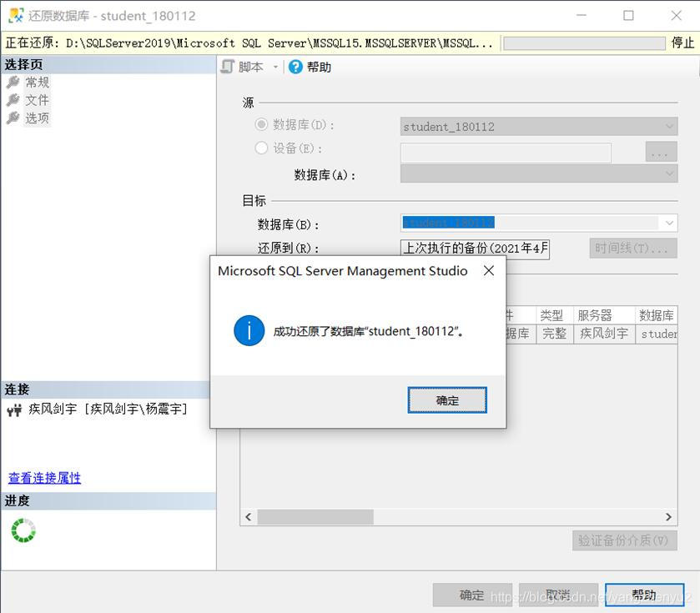The height and width of the screenshot is (613, 700).
Task: Close the 还原数据库 window
Action: click(x=676, y=16)
